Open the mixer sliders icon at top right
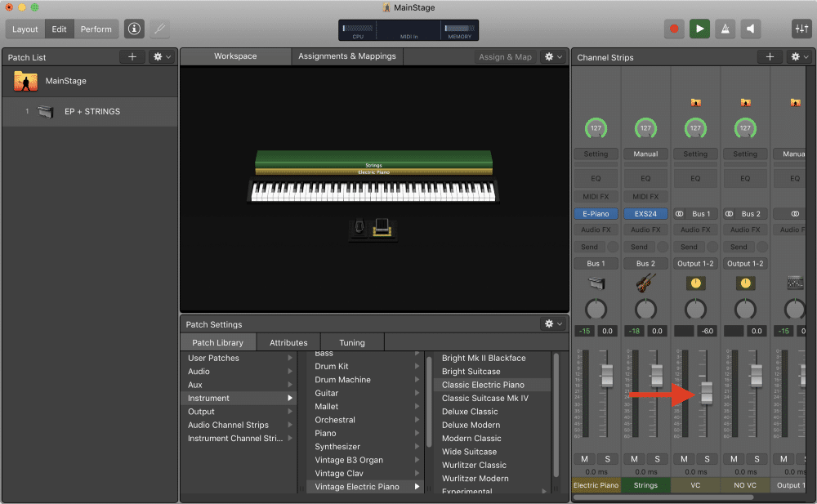Screen dimensions: 817x504 tap(801, 29)
